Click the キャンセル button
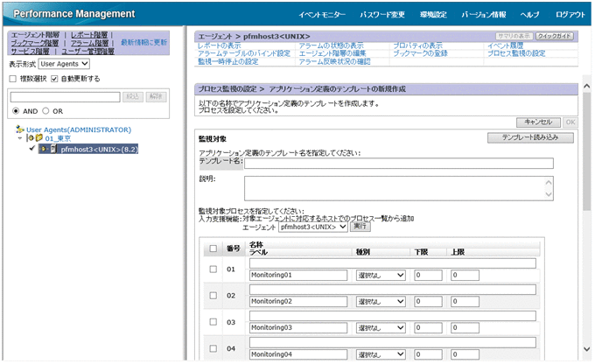The width and height of the screenshot is (595, 364). (x=538, y=122)
